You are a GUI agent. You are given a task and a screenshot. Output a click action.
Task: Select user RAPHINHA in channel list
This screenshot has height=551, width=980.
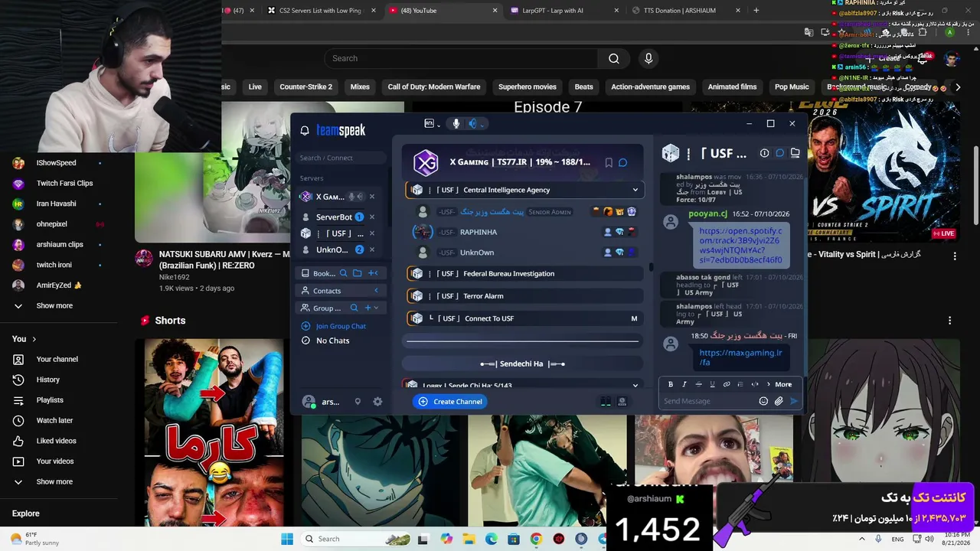(478, 232)
